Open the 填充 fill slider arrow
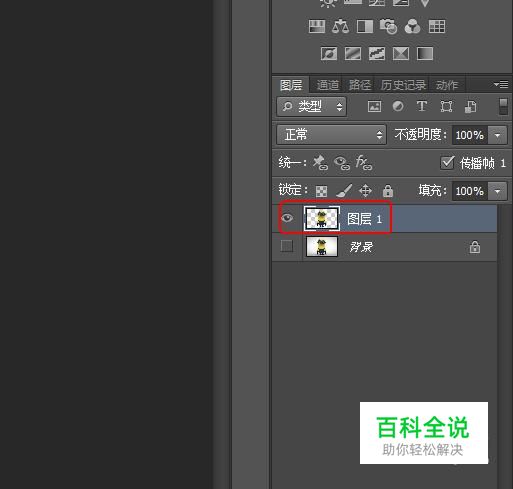Image resolution: width=513 pixels, height=489 pixels. click(498, 191)
